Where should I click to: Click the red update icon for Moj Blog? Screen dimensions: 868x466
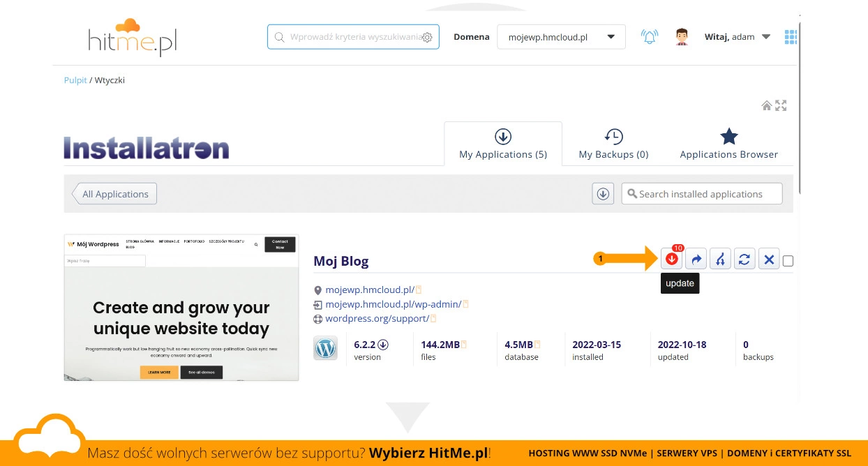pos(672,260)
